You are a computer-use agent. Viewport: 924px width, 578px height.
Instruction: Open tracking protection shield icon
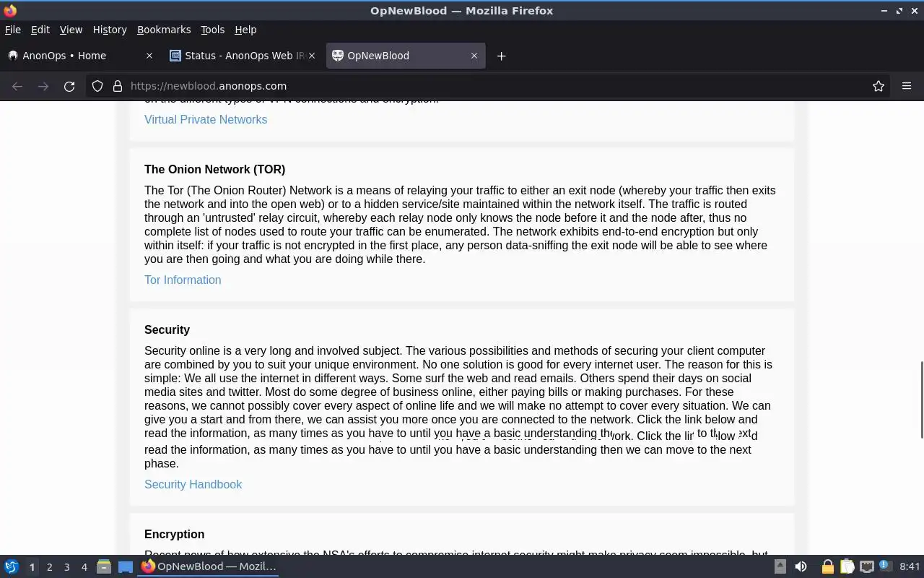[97, 86]
